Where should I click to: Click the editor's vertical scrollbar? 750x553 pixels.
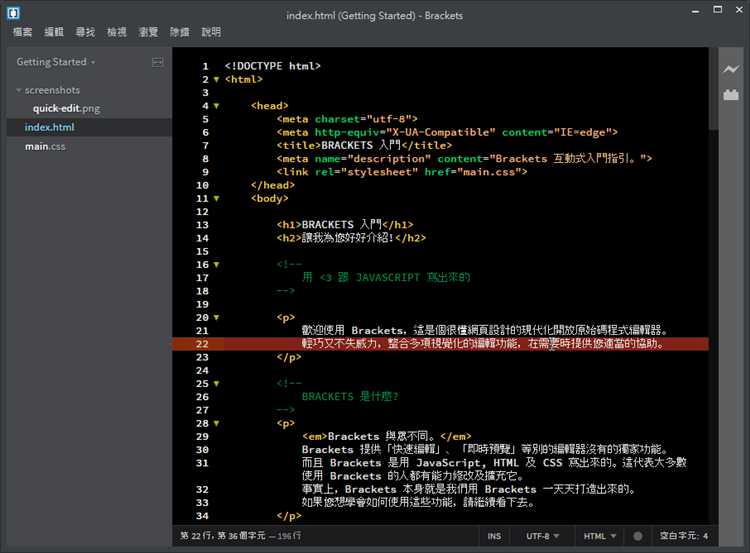coord(713,90)
